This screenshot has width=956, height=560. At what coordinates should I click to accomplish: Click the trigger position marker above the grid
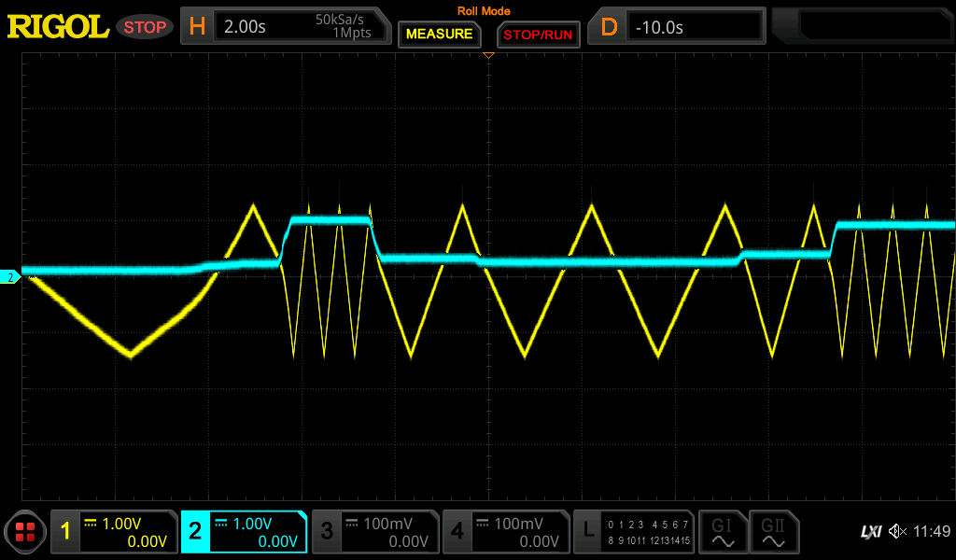(x=488, y=54)
